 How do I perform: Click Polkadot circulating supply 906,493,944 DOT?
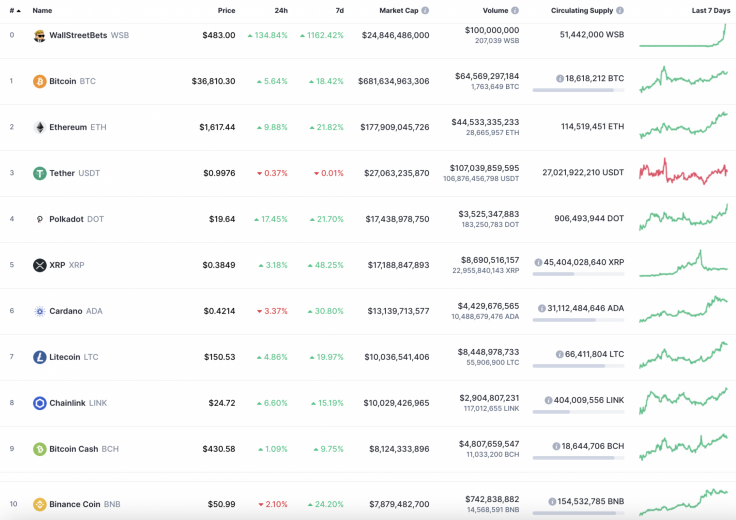[x=589, y=218]
